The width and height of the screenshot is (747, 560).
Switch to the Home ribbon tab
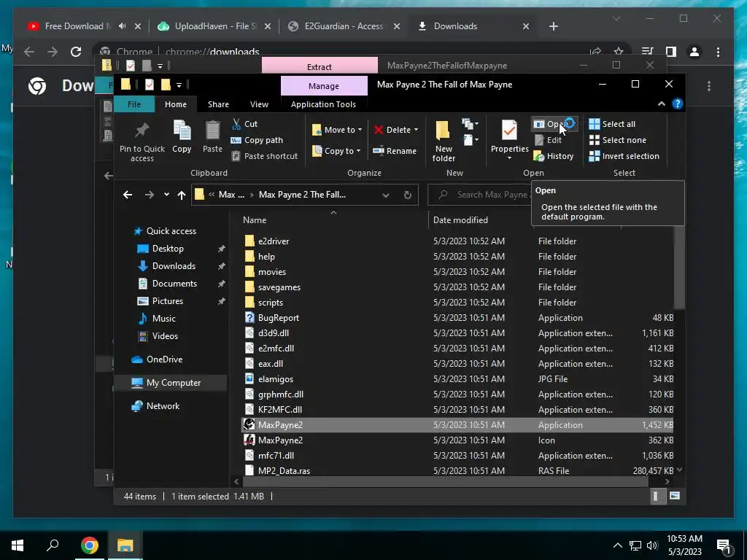(x=176, y=104)
